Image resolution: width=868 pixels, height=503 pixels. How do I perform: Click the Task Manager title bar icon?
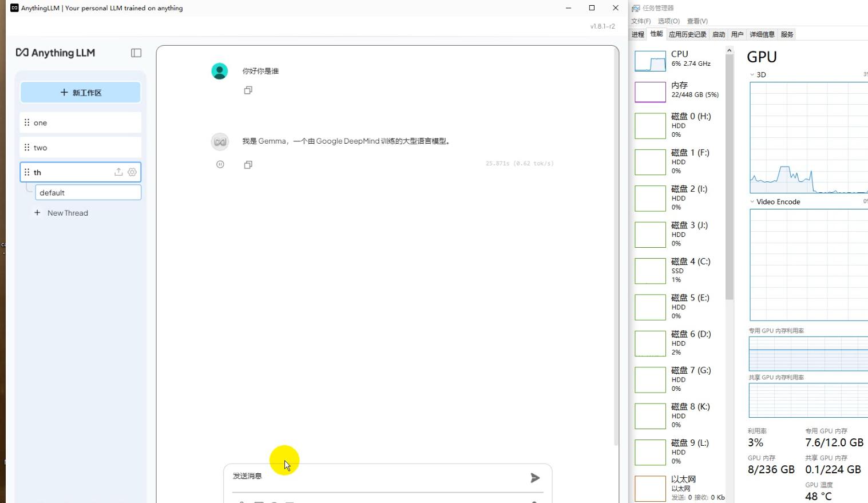coord(636,8)
